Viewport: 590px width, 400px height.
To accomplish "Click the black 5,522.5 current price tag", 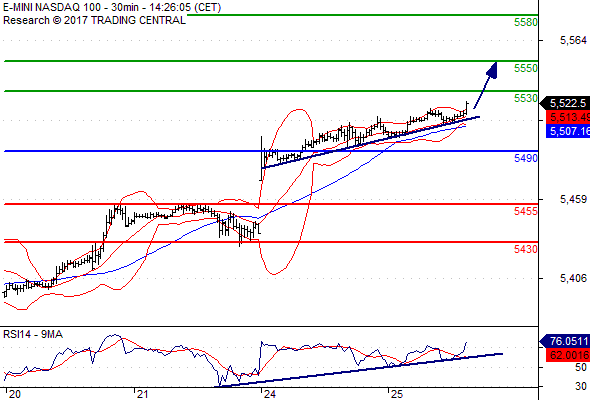I will coord(565,103).
